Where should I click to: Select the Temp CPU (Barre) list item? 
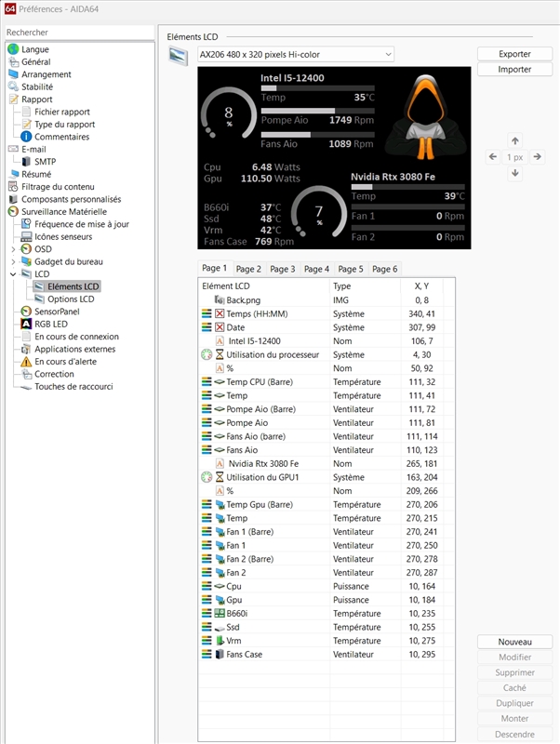[x=260, y=382]
